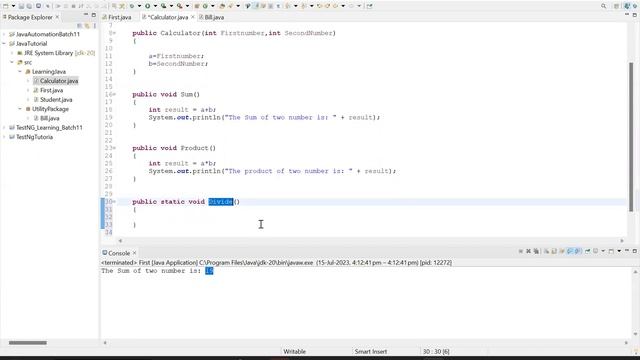640x360 pixels.
Task: Switch to the First.java editor tab
Action: (117, 17)
